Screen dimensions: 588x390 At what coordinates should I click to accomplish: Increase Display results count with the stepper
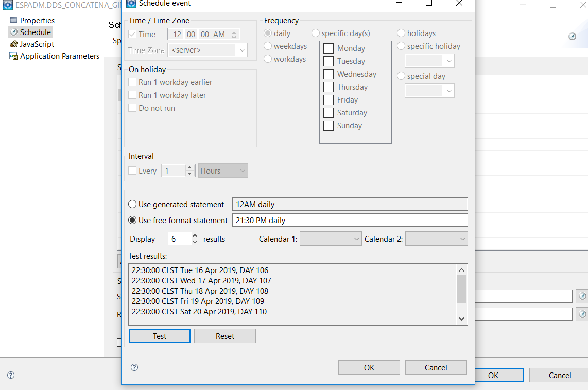(194, 235)
